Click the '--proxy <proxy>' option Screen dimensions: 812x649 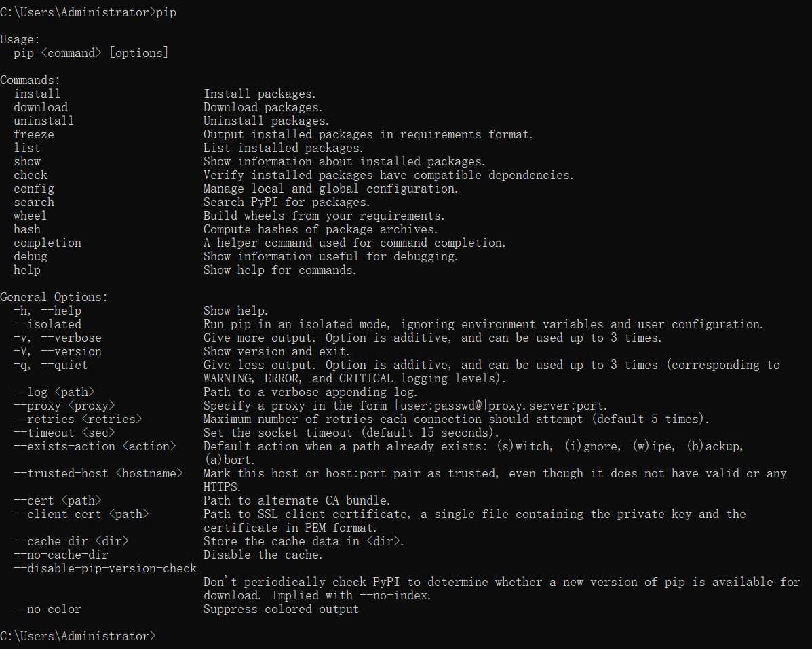(x=64, y=406)
